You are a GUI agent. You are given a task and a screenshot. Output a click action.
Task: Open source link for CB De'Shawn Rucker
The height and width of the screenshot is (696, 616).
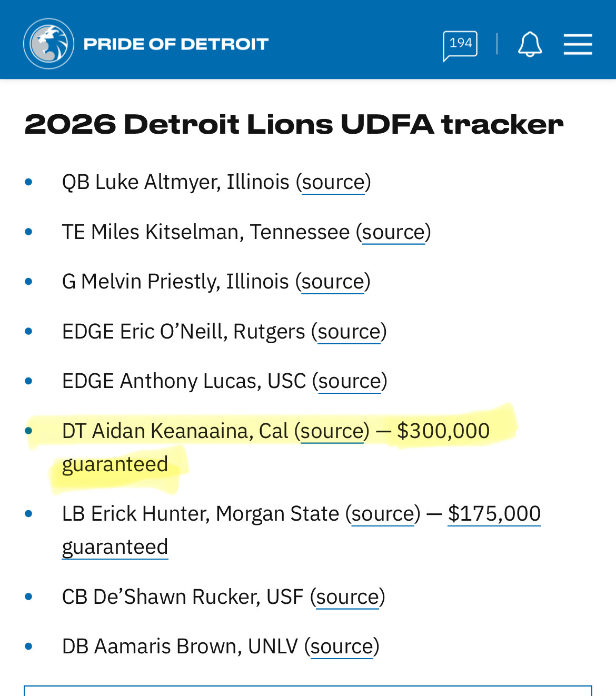coord(347,597)
